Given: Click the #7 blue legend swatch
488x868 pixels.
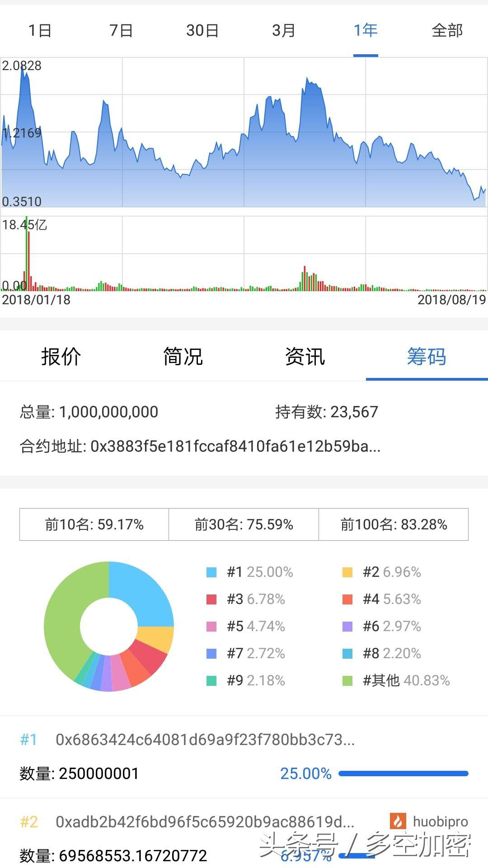Looking at the screenshot, I should coord(211,654).
